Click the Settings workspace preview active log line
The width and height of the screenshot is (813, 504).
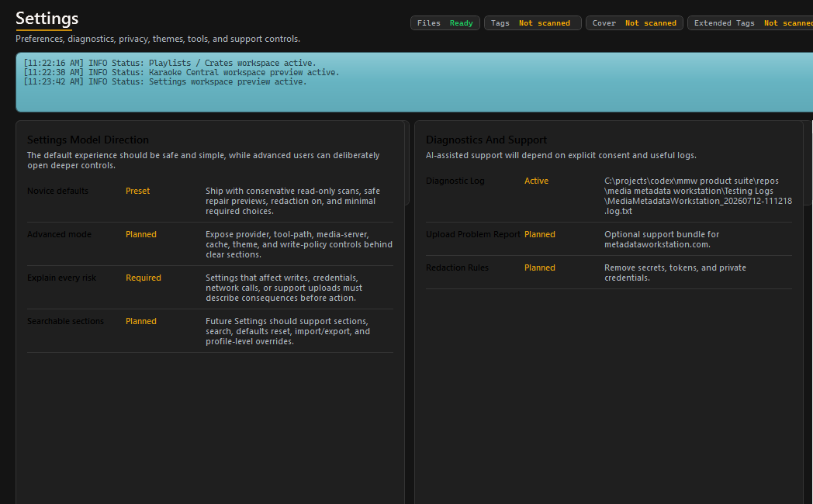[165, 82]
